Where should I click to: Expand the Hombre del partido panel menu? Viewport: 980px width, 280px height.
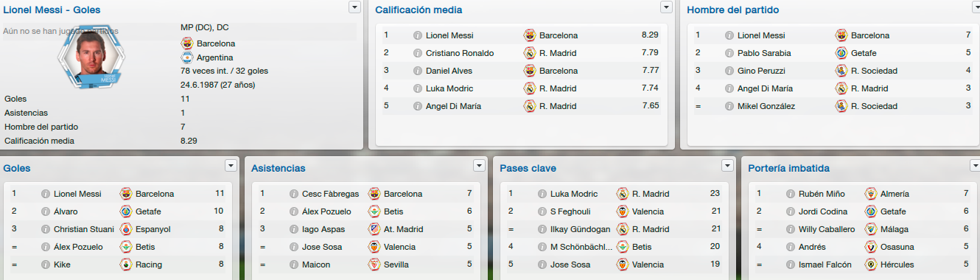pyautogui.click(x=974, y=7)
